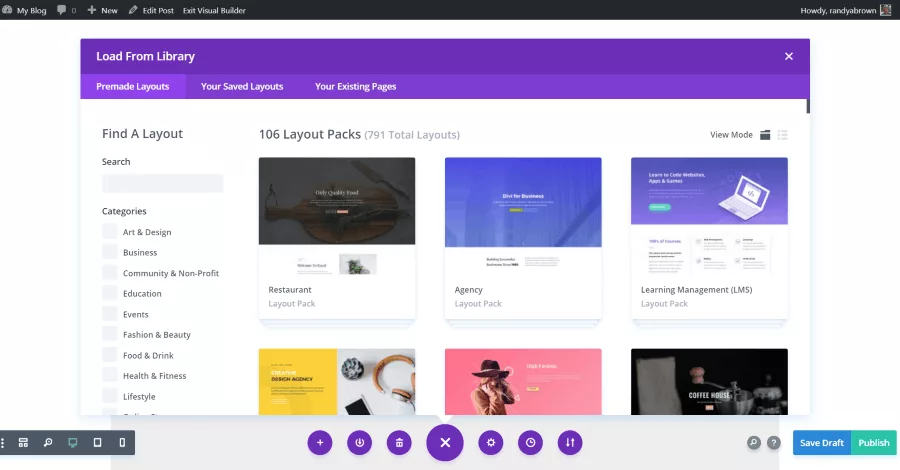Viewport: 900px width, 470px height.
Task: Click Save Draft button
Action: pos(822,442)
